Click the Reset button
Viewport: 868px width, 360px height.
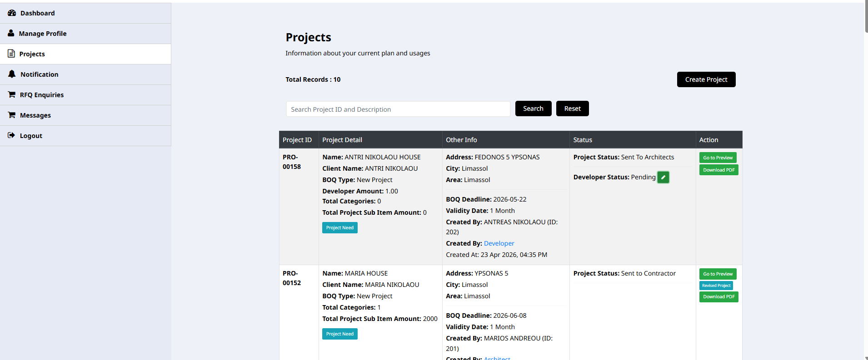point(573,108)
